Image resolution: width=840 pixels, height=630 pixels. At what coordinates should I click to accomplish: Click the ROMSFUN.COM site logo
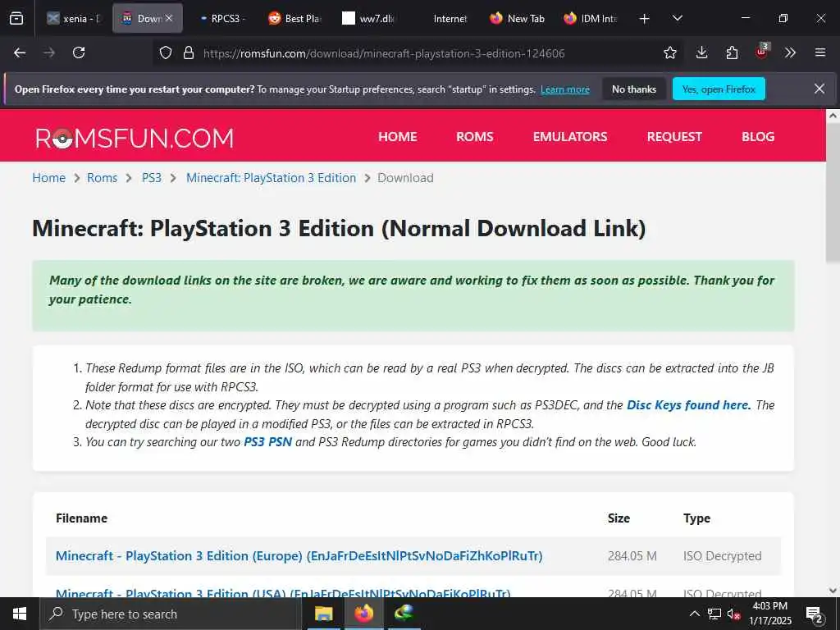[135, 138]
